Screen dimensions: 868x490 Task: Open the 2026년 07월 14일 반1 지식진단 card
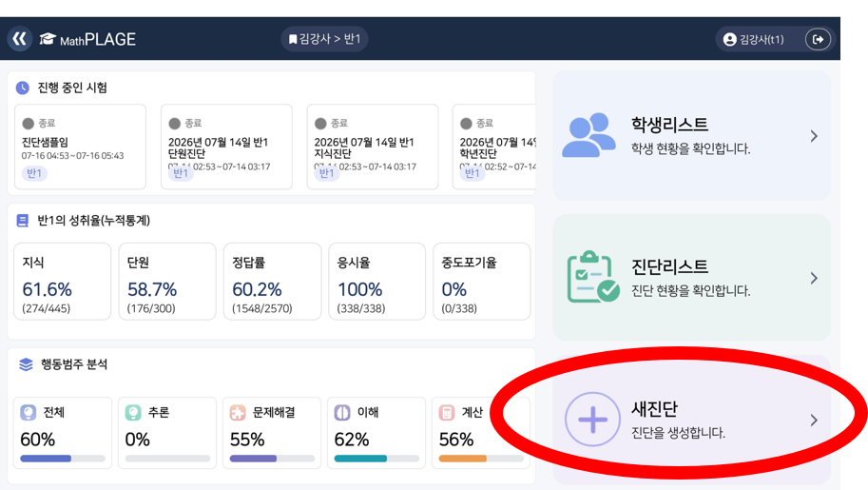tap(373, 147)
